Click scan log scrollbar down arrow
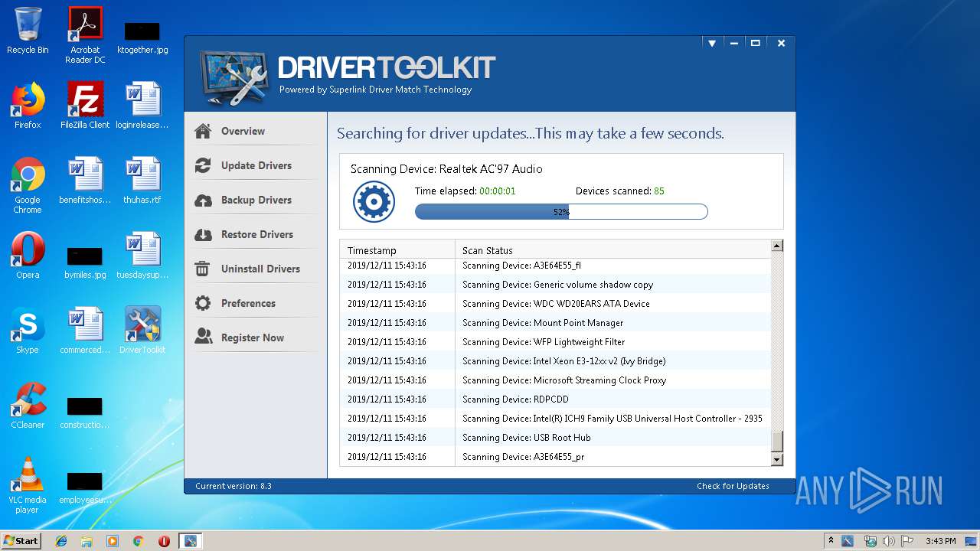980x551 pixels. point(777,460)
